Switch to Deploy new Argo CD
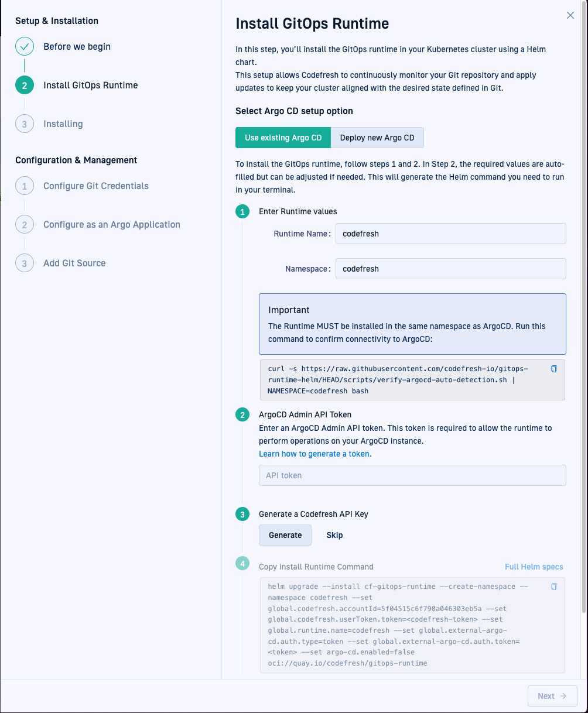This screenshot has height=713, width=588. pos(377,138)
